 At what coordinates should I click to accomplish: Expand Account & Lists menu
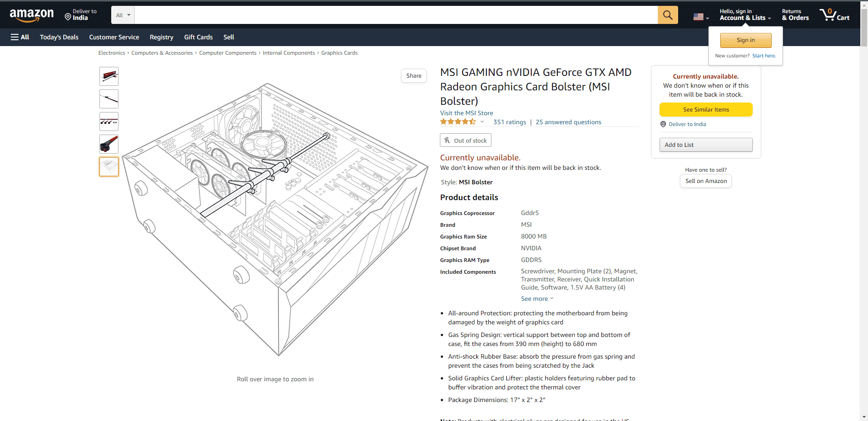(x=745, y=15)
